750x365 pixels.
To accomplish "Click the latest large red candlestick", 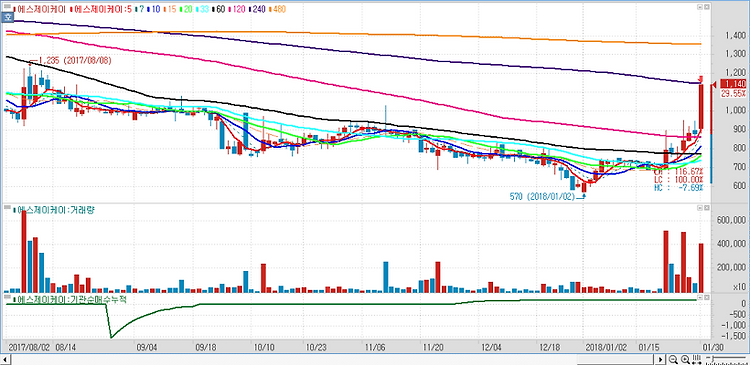I will tap(701, 106).
